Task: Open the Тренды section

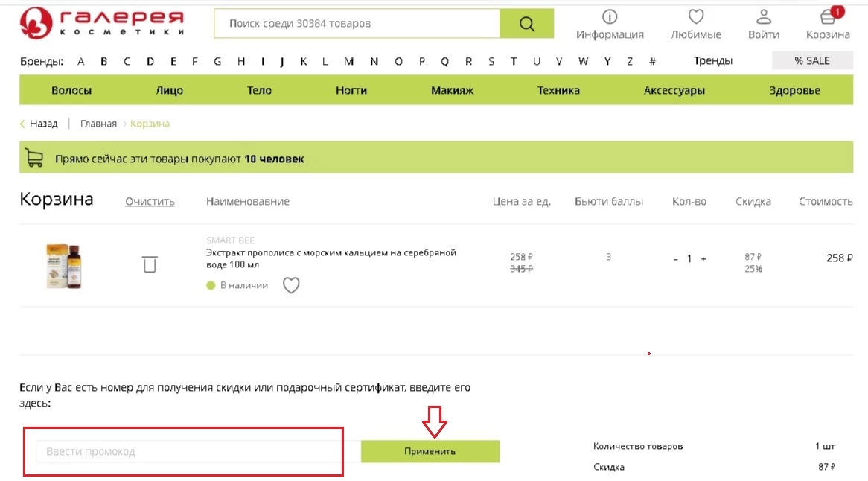Action: pos(712,60)
